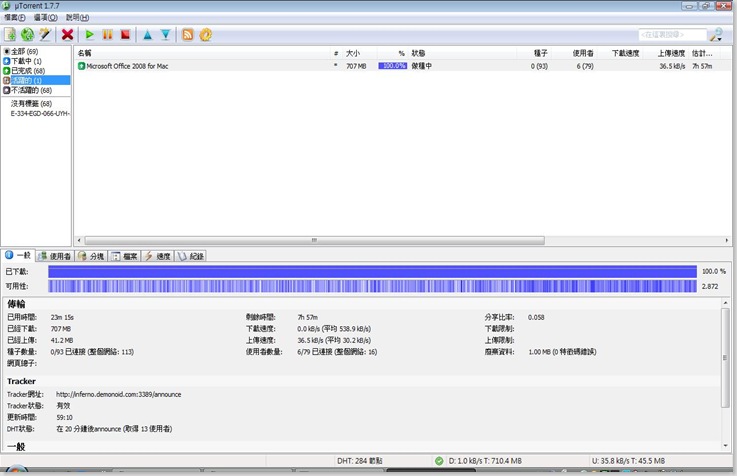Click the search magnifier icon in toolbar

pyautogui.click(x=716, y=34)
